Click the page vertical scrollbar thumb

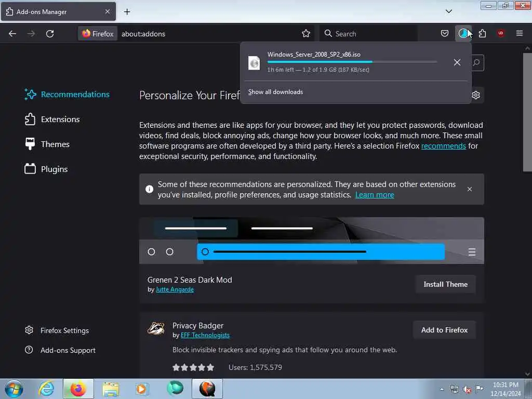coord(527,112)
